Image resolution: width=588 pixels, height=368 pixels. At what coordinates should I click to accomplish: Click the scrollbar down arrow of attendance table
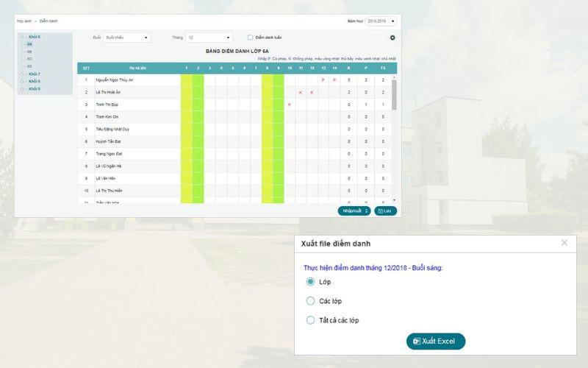394,200
